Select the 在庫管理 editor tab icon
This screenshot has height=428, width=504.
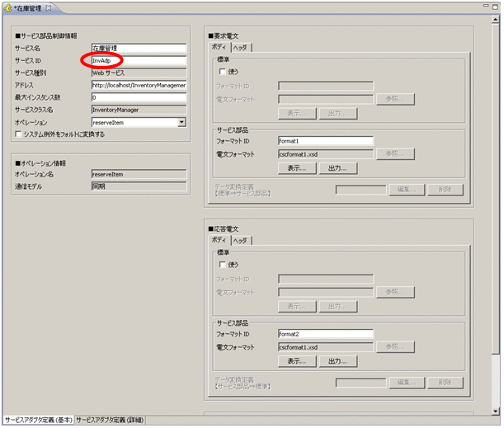click(x=7, y=7)
